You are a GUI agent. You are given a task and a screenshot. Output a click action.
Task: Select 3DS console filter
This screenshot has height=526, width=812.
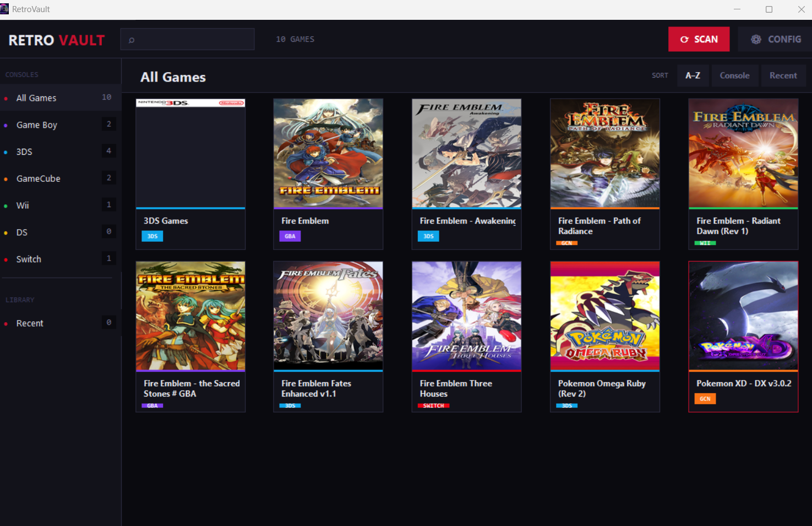(61, 151)
